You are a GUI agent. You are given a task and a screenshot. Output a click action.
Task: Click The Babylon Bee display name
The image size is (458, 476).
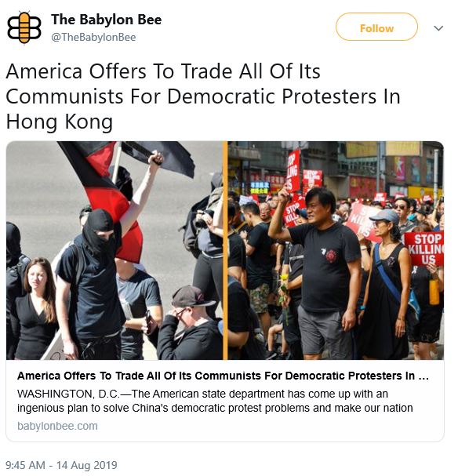106,20
